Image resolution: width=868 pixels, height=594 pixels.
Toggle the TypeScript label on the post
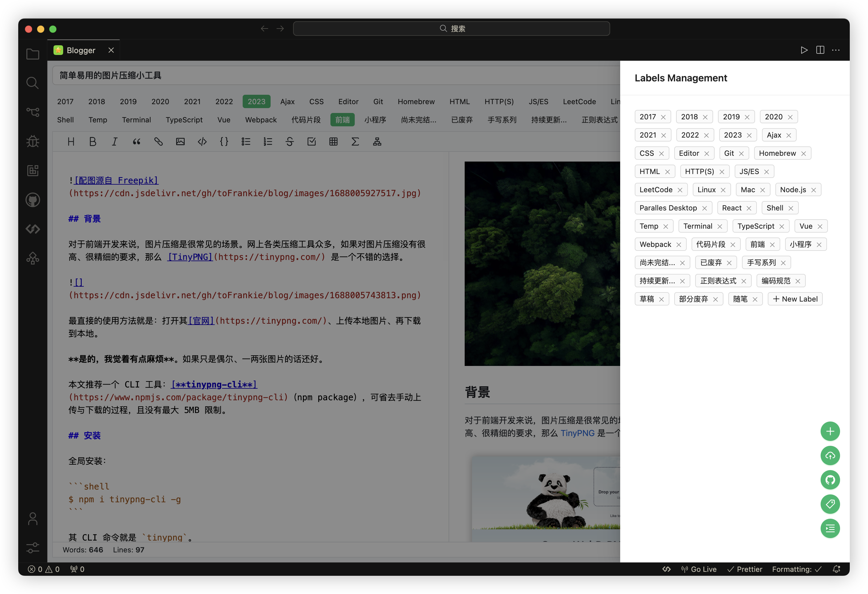coord(184,120)
